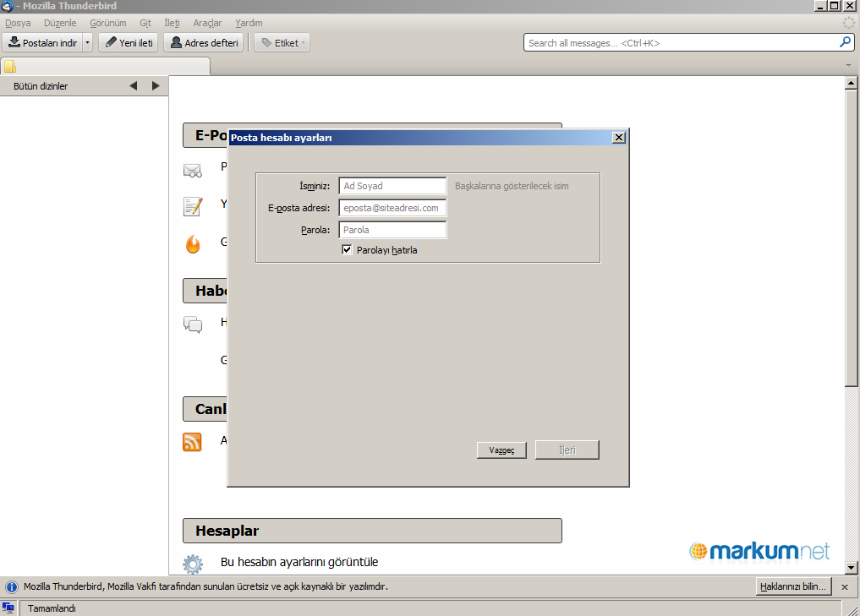The width and height of the screenshot is (860, 616).
Task: Click the Haklarınızı bilin button
Action: tap(793, 586)
